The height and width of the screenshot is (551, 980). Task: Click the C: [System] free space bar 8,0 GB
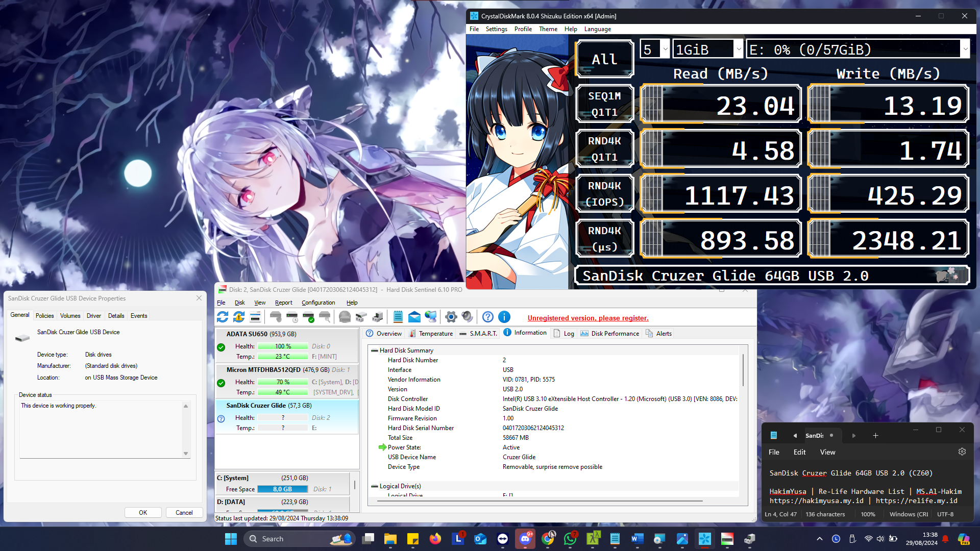pyautogui.click(x=283, y=489)
